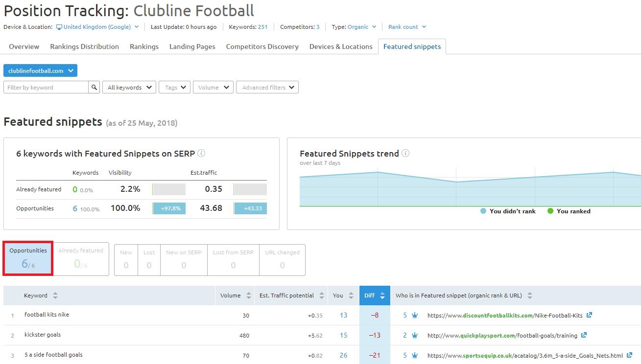Click crown icon in football kits nike row
Screen dimensions: 641x364
click(415, 316)
